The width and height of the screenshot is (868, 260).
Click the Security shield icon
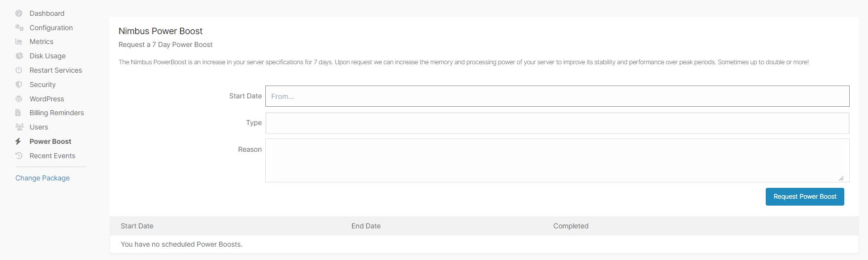click(19, 85)
